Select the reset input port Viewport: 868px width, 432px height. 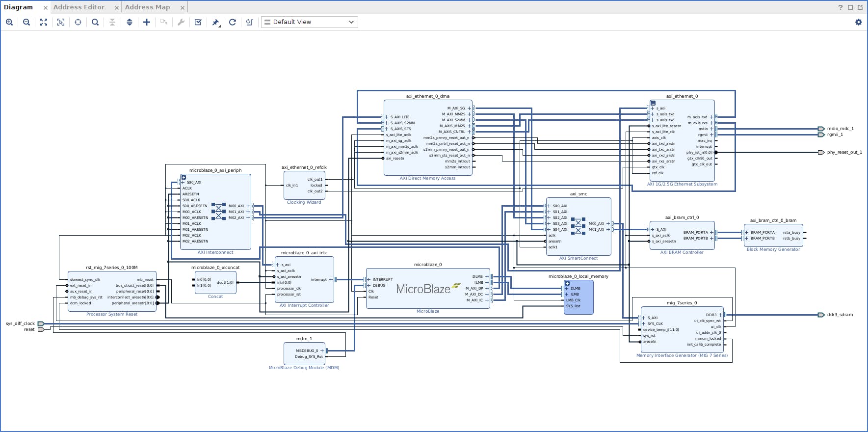coord(41,330)
